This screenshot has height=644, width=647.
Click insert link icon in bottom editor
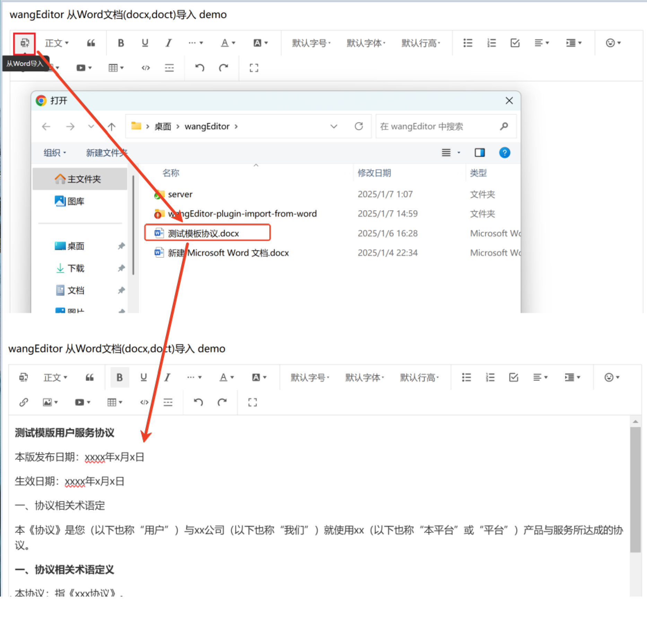pos(24,402)
